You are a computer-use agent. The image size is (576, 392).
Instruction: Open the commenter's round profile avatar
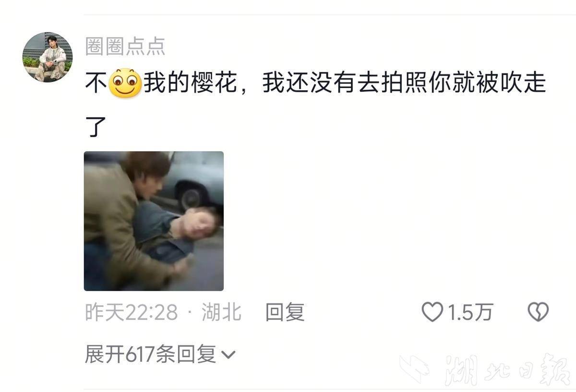pos(48,57)
